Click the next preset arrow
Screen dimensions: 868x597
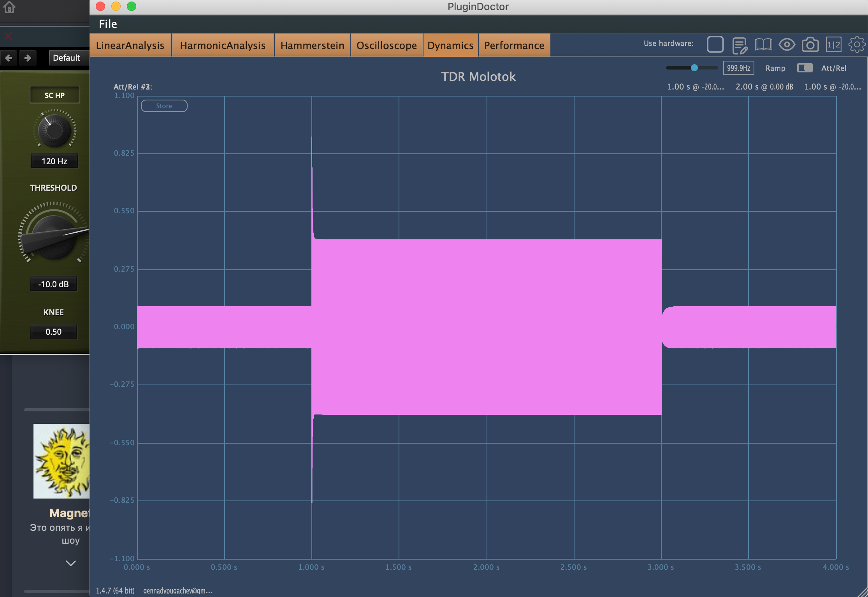tap(27, 58)
